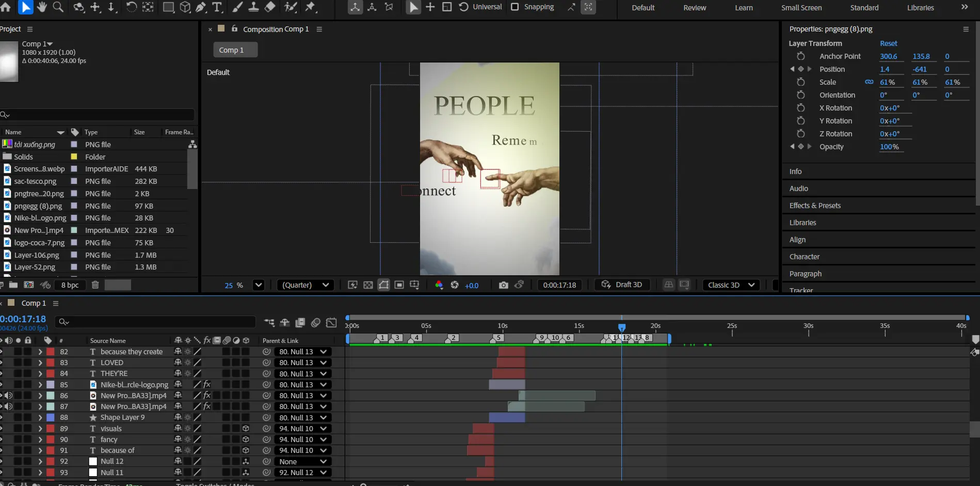Click the snapshot camera icon
980x486 pixels.
(503, 285)
